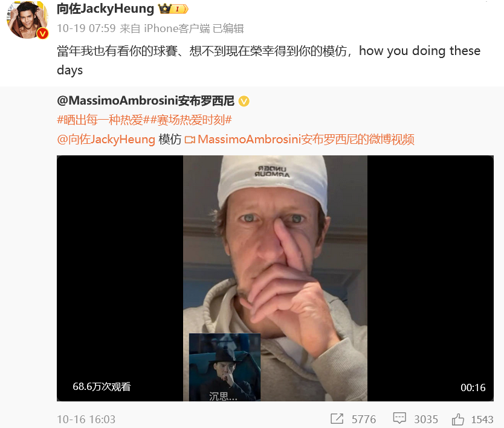Click the 向佐JackyHeung username
This screenshot has height=428, width=504.
(x=105, y=8)
